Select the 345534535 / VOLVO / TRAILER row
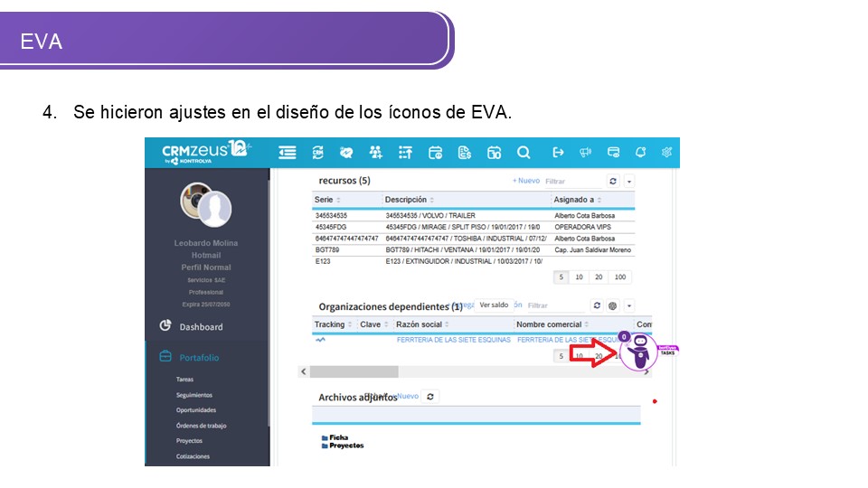868x488 pixels. (x=473, y=216)
